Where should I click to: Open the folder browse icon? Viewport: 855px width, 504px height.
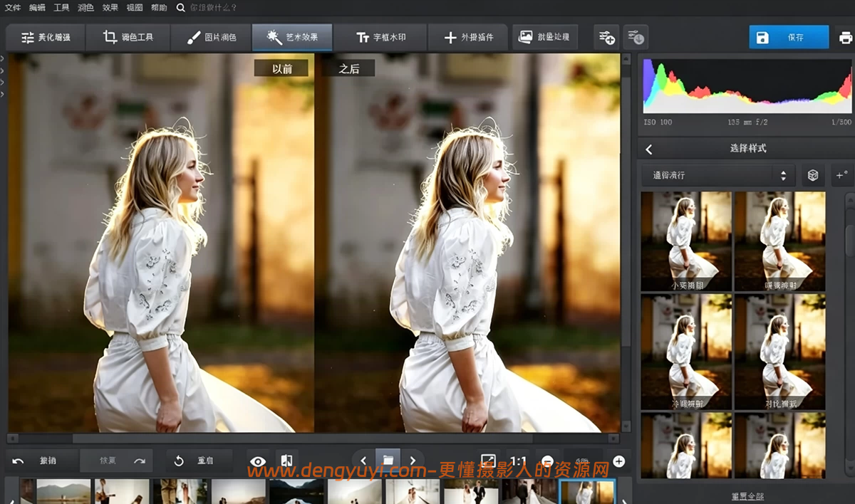tap(388, 461)
